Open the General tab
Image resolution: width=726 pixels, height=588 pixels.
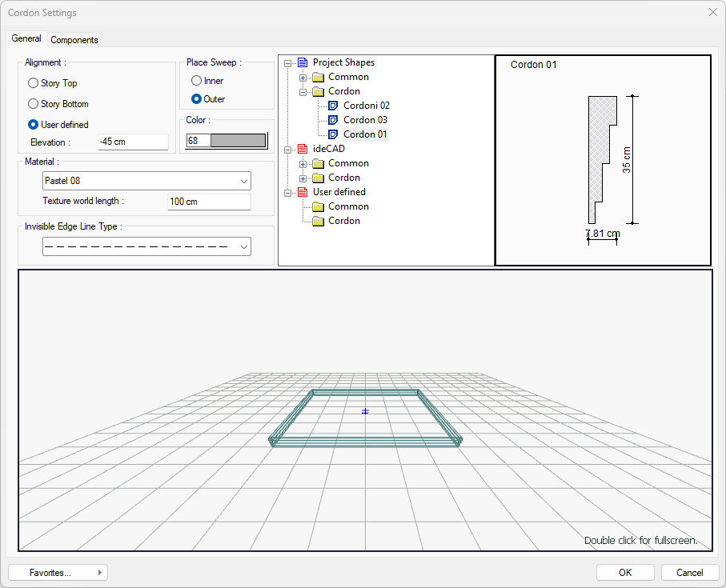[26, 38]
